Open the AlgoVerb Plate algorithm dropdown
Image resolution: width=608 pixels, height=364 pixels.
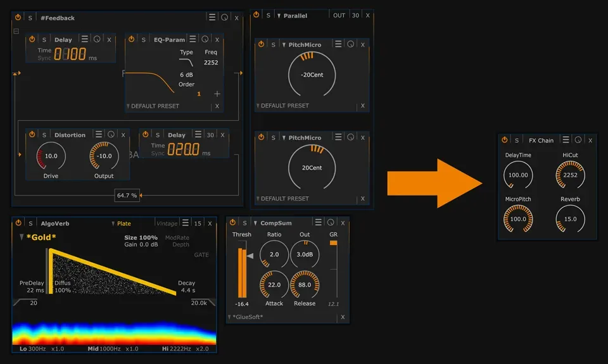[122, 223]
